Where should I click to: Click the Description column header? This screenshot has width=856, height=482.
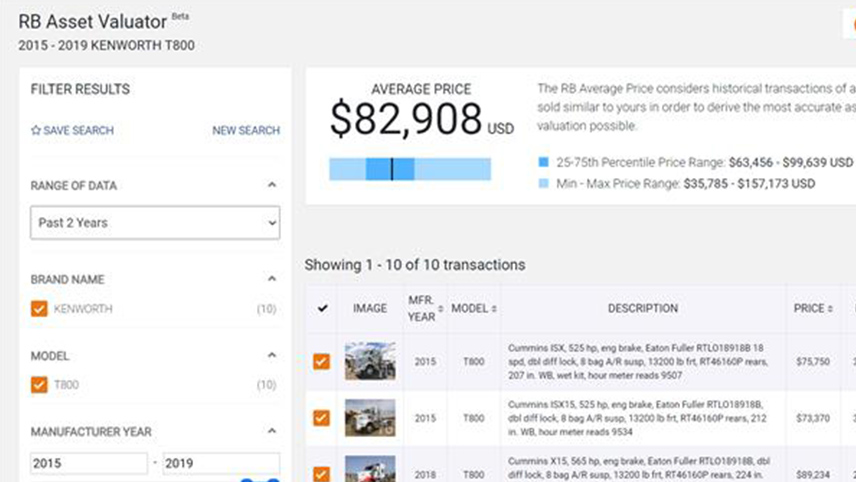coord(643,308)
